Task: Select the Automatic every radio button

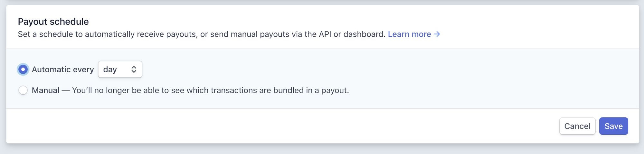Action: pos(23,69)
